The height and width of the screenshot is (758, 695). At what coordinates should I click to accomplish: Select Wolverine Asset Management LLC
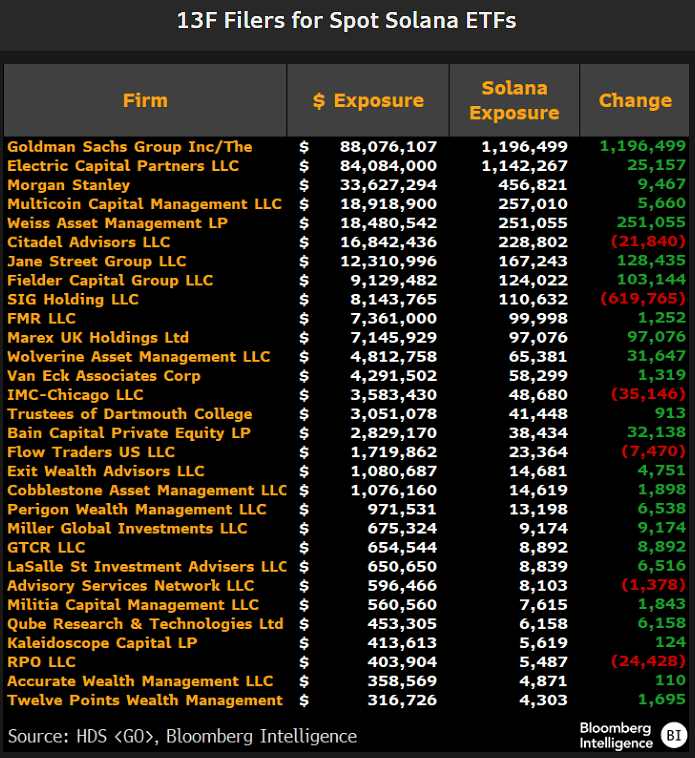click(x=138, y=357)
